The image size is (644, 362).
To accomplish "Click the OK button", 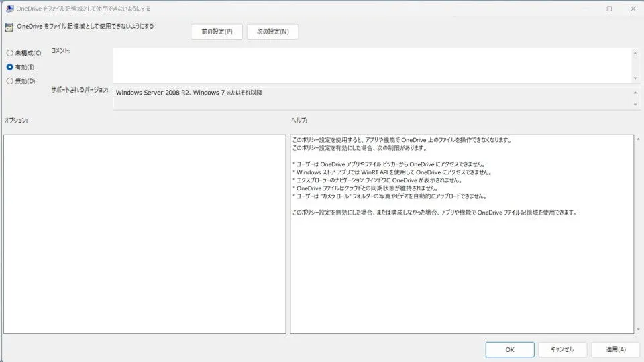I will click(x=510, y=349).
